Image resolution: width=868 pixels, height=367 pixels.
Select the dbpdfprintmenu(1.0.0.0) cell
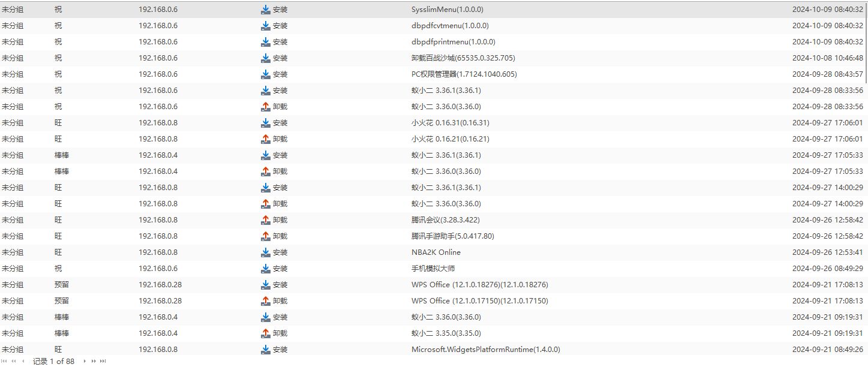tap(453, 42)
